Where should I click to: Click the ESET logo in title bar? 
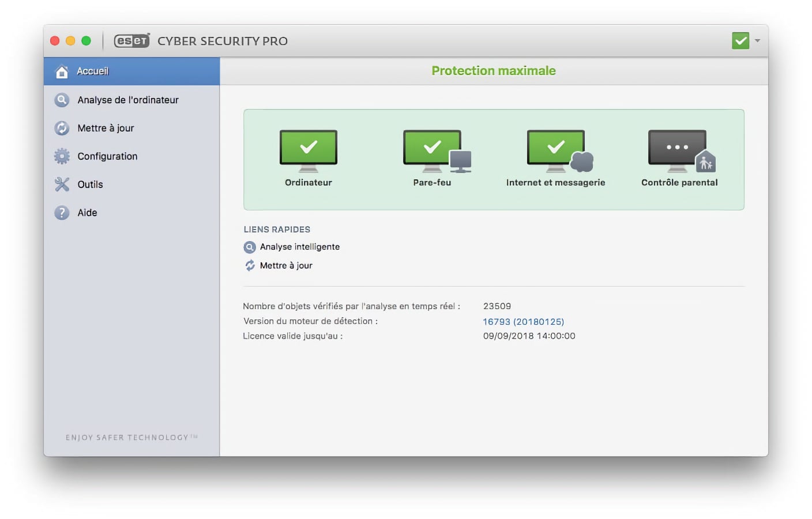pyautogui.click(x=132, y=40)
